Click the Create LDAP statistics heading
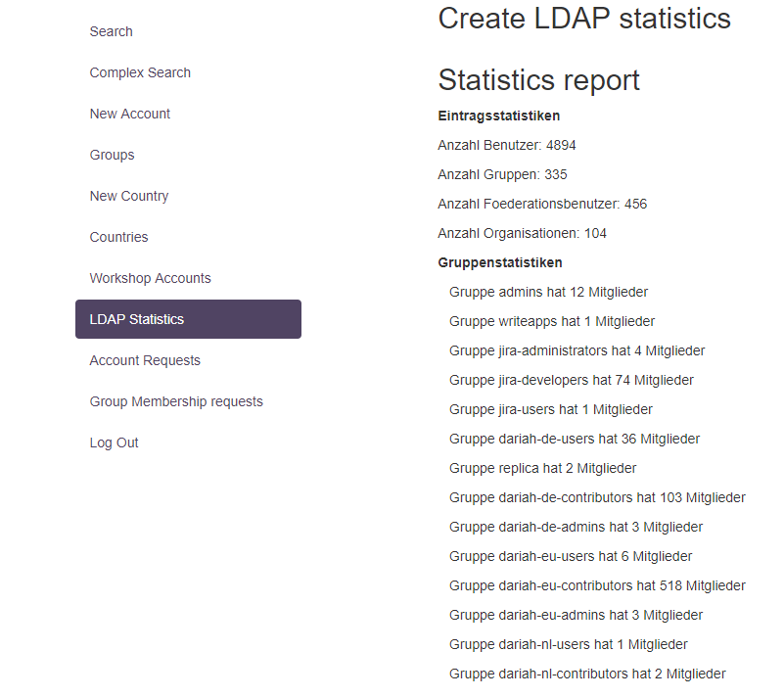This screenshot has height=698, width=784. click(584, 18)
